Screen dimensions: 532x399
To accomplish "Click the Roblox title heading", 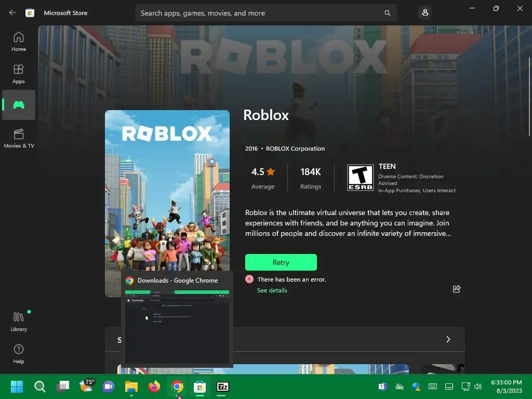I will pyautogui.click(x=266, y=115).
